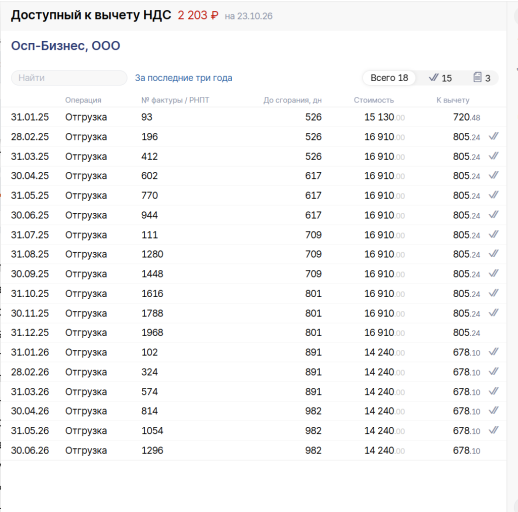The image size is (518, 512).
Task: Click the double-check icon in invoice 602 row
Action: (x=494, y=175)
